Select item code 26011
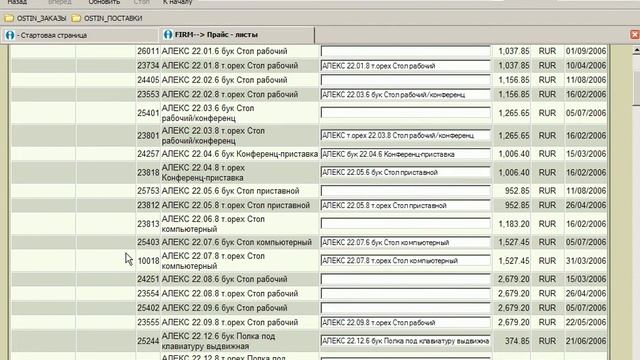The height and width of the screenshot is (360, 640). [x=148, y=51]
